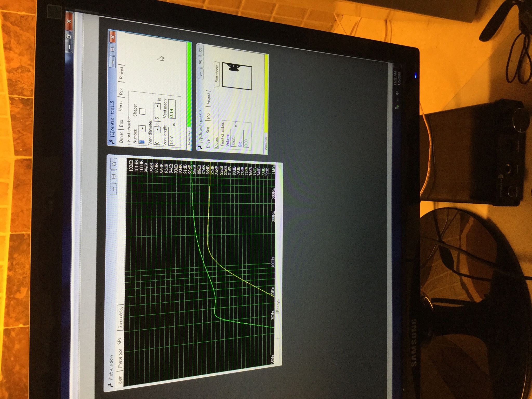
Task: Click the Closed pc83-8 window title icon
Action: (200, 147)
